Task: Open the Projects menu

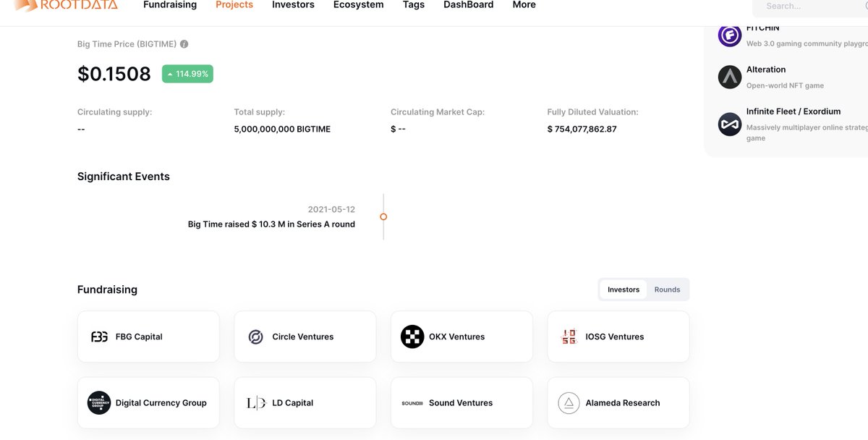Action: point(234,5)
